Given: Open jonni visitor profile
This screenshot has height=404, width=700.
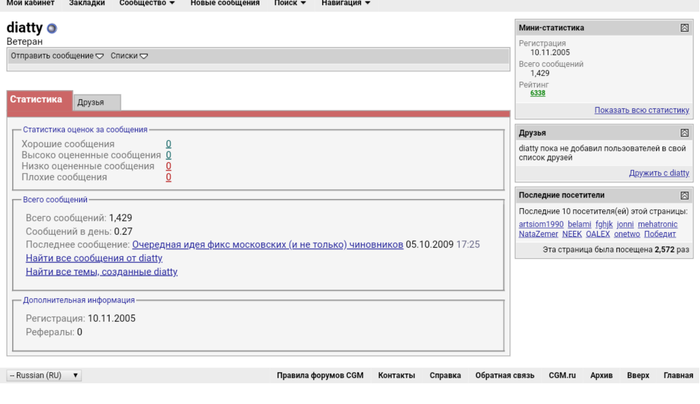Looking at the screenshot, I should click(x=625, y=224).
